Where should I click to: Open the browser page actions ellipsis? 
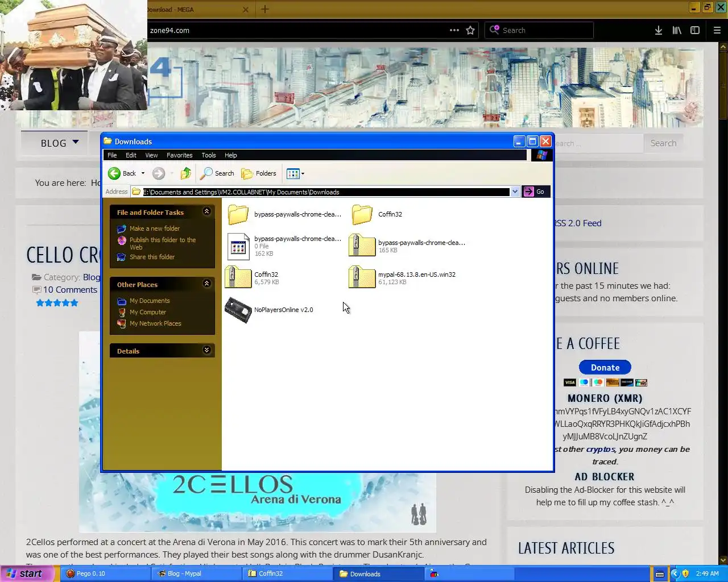(454, 30)
